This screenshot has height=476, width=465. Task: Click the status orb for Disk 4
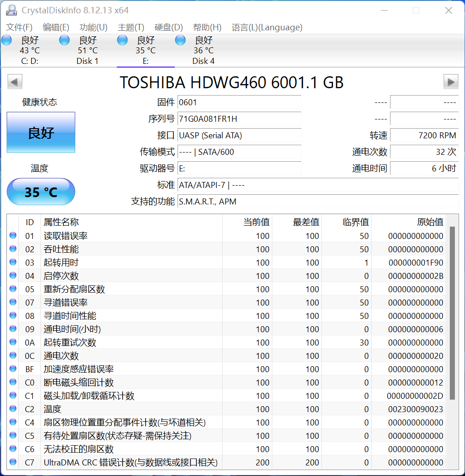pos(180,40)
